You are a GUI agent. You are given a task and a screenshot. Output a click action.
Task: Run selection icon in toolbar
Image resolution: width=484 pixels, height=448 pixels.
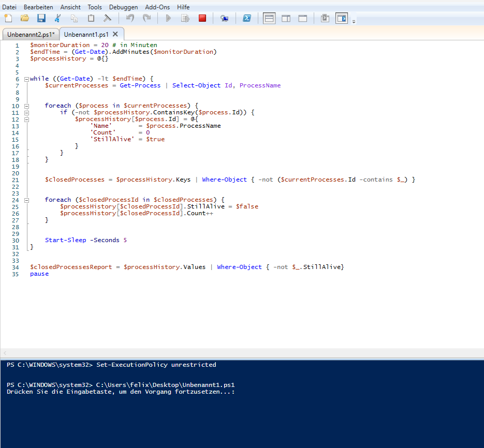coord(185,18)
